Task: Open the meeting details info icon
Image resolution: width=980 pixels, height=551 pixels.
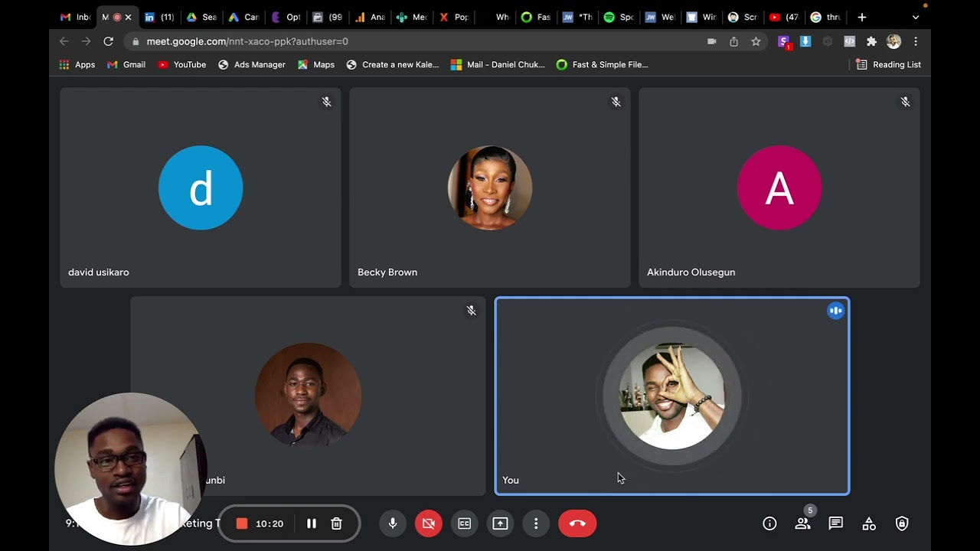Action: pyautogui.click(x=769, y=523)
